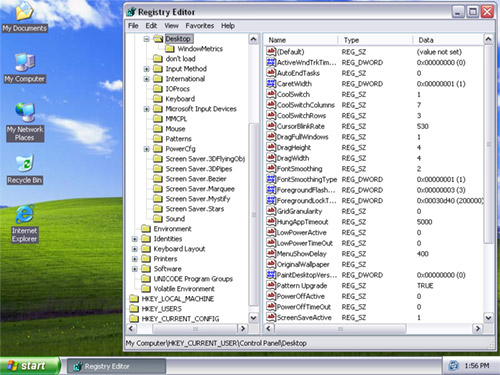The height and width of the screenshot is (375, 500).
Task: Click the CoolSwitch string value icon
Action: coord(271,94)
